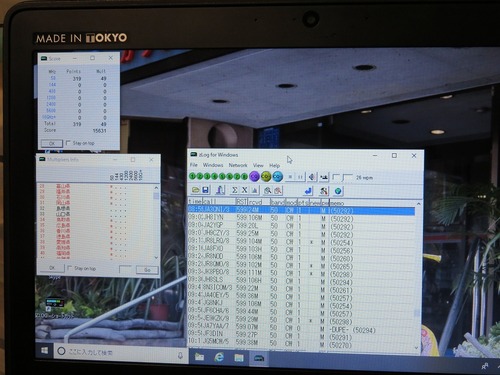
Task: Click the blue return arrow icon in zLog
Action: click(308, 191)
